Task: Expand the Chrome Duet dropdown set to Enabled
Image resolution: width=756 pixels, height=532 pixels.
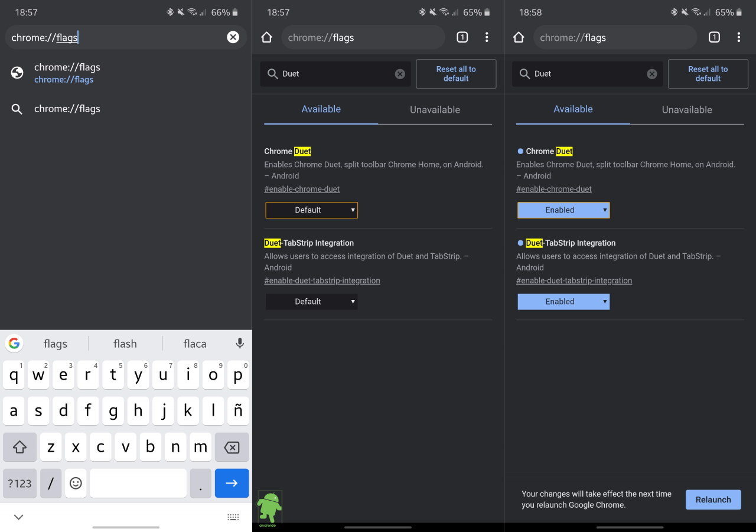Action: [563, 210]
